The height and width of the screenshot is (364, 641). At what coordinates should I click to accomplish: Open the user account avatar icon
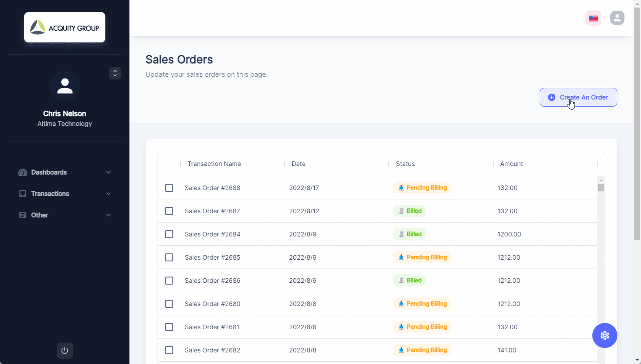(x=617, y=18)
